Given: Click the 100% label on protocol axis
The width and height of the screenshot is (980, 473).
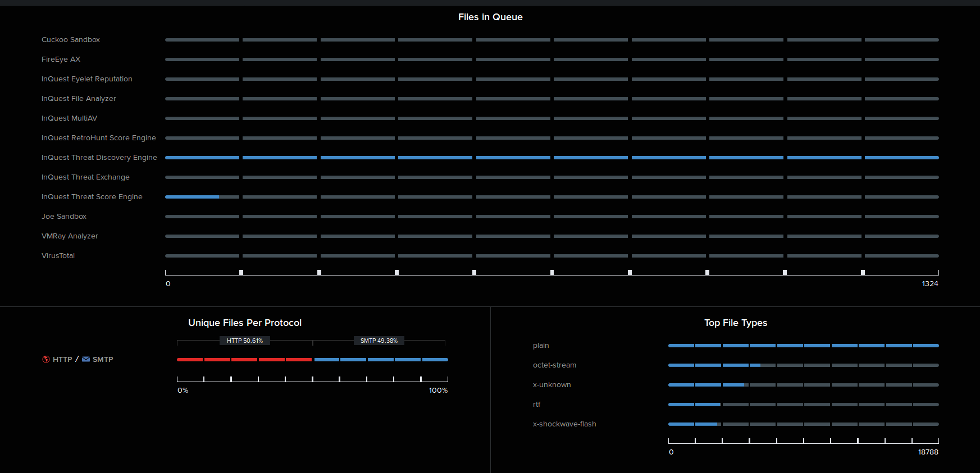Looking at the screenshot, I should 439,391.
